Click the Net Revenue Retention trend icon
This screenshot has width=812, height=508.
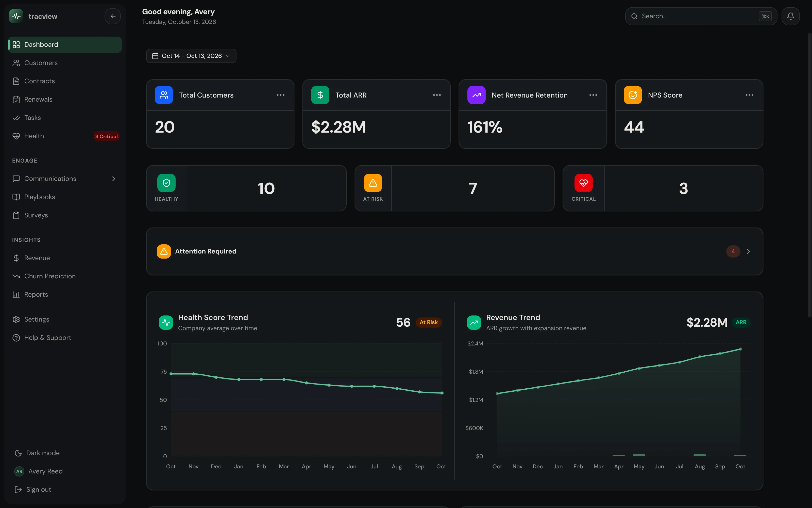[x=477, y=95]
